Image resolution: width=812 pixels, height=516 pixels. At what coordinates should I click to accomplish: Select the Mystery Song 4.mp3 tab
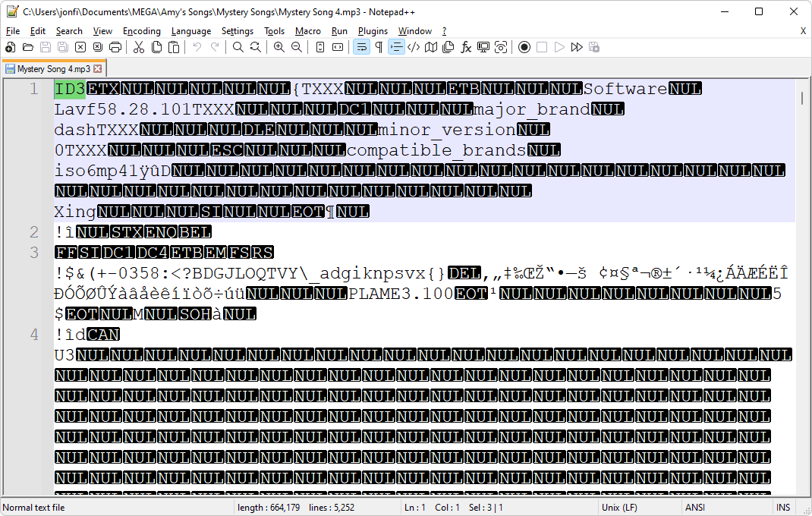click(49, 68)
